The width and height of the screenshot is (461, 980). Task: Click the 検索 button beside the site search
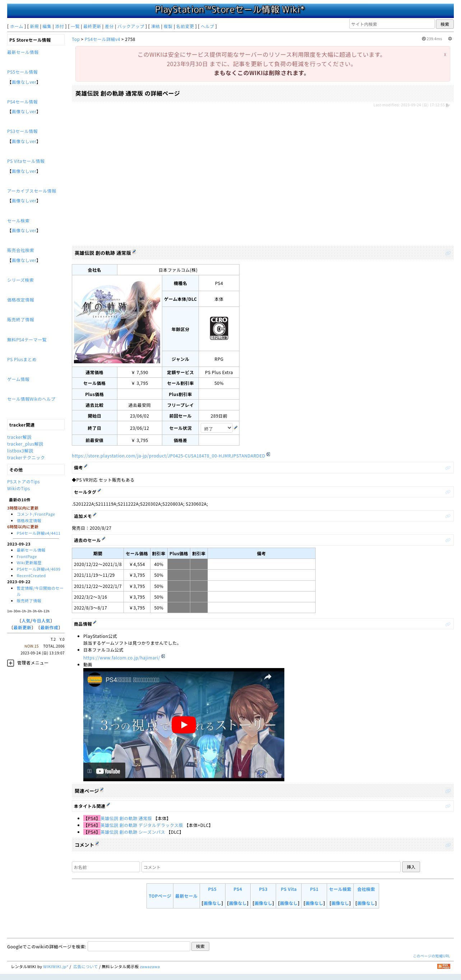tap(444, 24)
